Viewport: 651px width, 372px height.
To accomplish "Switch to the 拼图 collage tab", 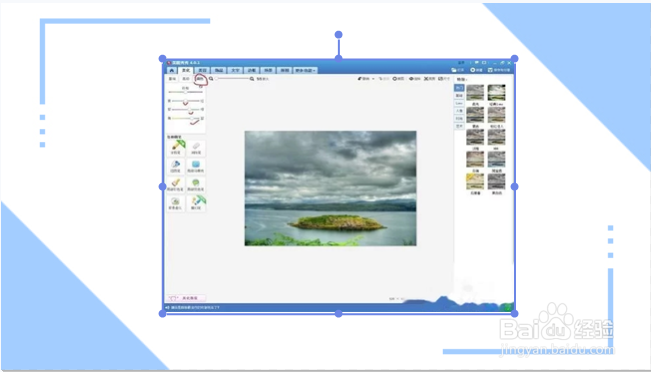I will coord(285,71).
